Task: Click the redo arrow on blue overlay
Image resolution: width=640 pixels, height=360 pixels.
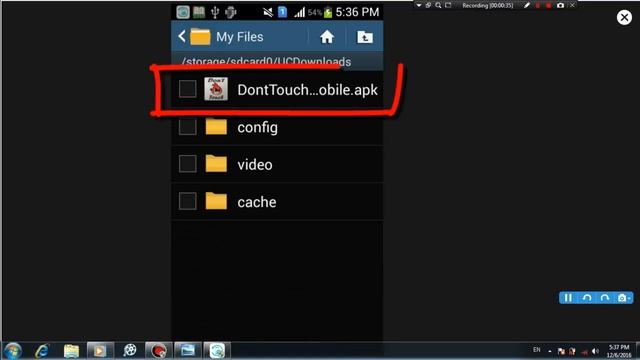Action: 604,298
